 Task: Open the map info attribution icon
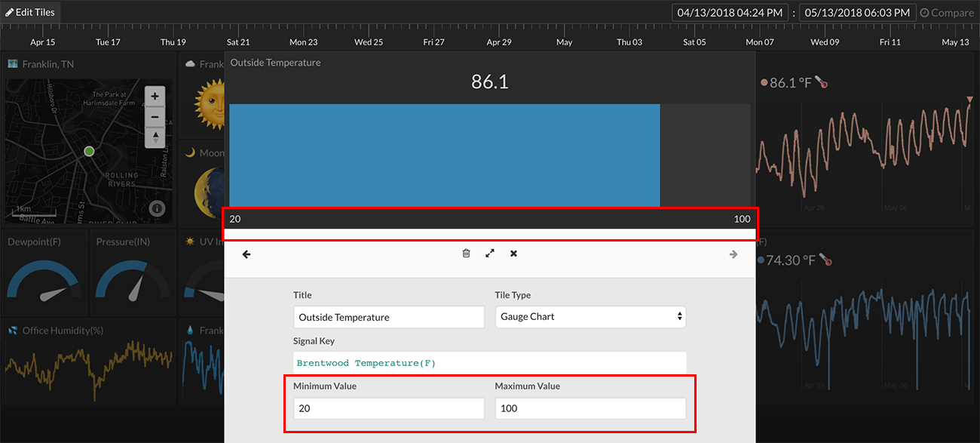click(157, 208)
